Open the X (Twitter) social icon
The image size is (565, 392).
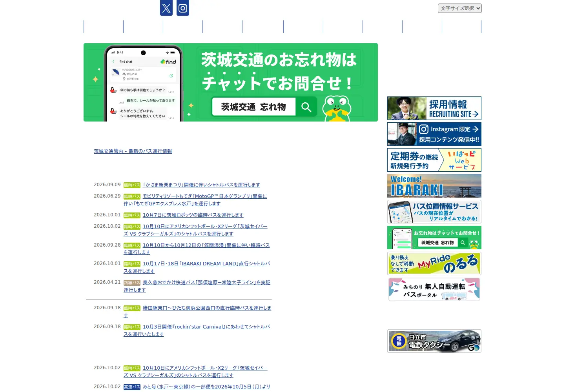pyautogui.click(x=166, y=8)
